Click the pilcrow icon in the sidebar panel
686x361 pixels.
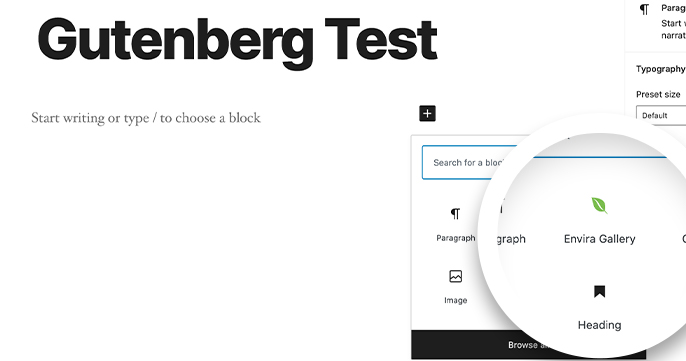tap(644, 9)
